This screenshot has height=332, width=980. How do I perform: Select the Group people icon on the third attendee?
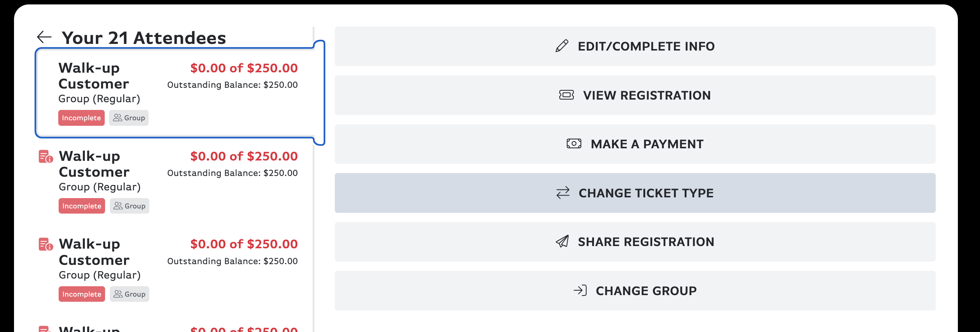tap(118, 294)
